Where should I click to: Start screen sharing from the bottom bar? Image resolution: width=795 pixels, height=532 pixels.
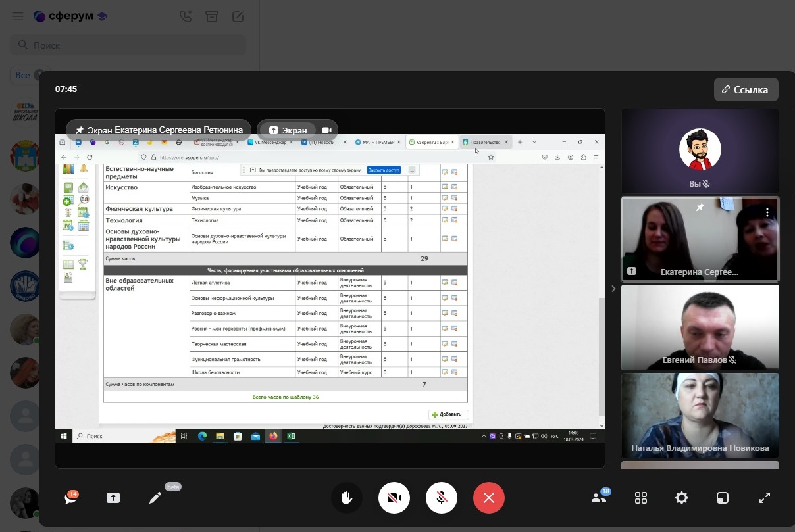113,498
